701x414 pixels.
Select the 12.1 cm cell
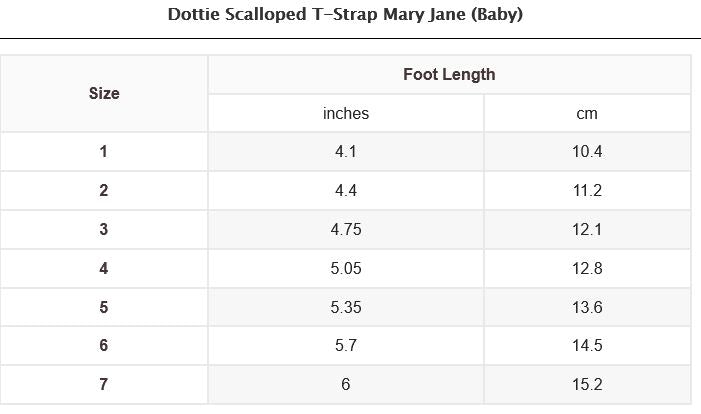coord(587,229)
